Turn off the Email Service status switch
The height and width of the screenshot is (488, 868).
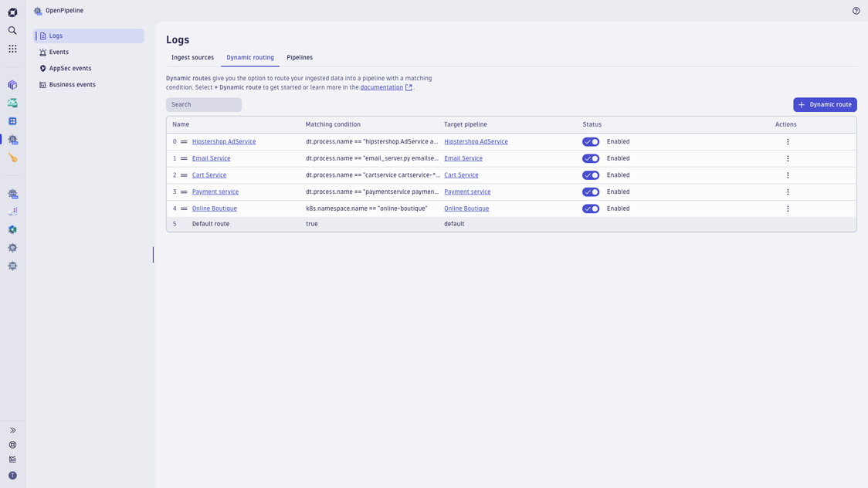590,158
